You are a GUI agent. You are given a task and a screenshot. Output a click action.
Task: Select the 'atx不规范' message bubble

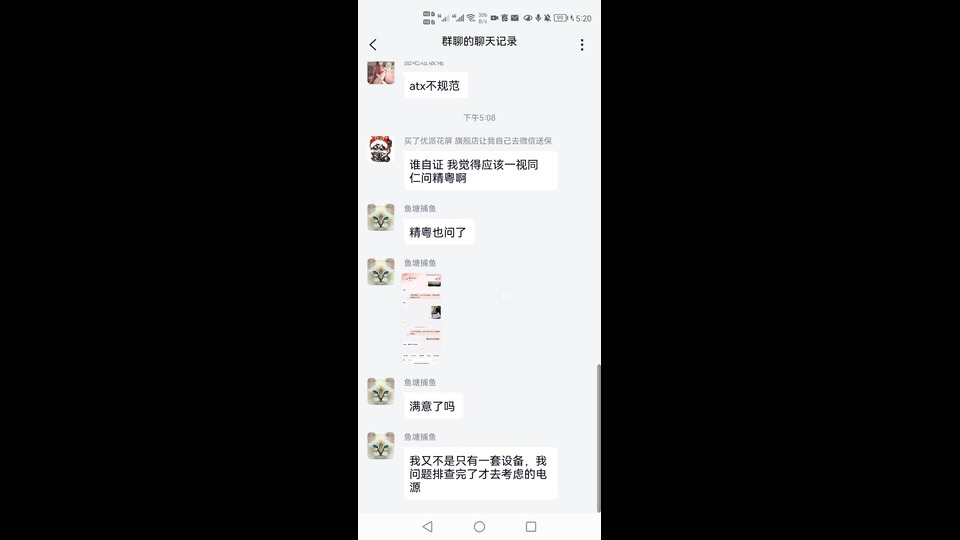435,86
